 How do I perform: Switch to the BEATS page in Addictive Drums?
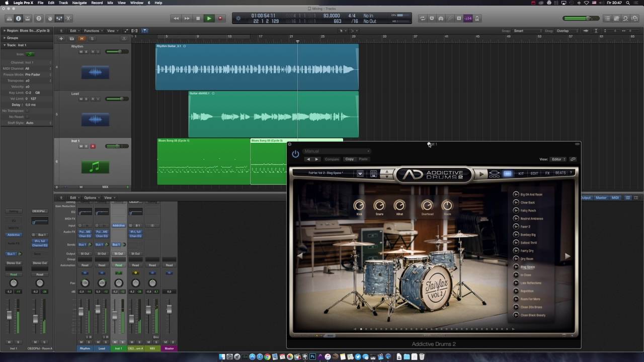[560, 173]
